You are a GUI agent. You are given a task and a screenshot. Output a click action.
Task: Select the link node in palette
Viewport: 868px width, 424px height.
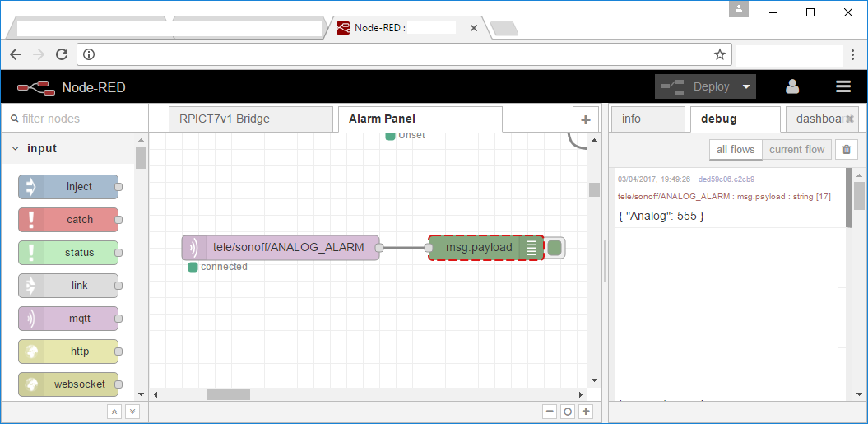tap(68, 286)
